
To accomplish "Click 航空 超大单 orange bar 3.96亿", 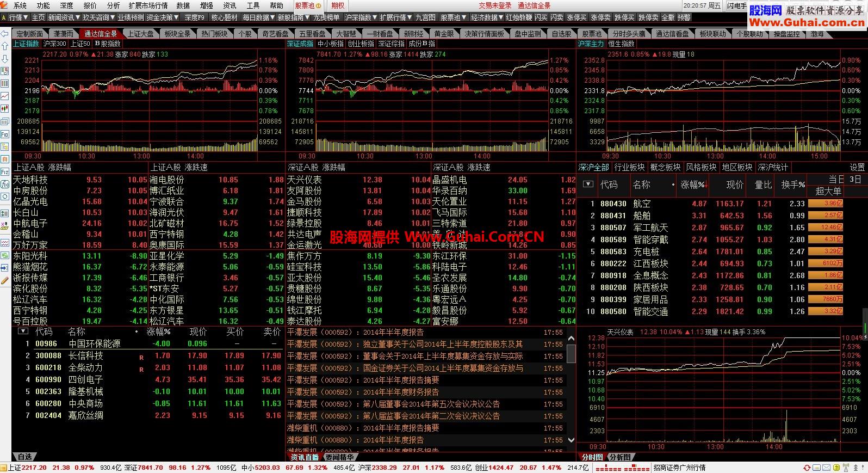I will click(x=826, y=204).
